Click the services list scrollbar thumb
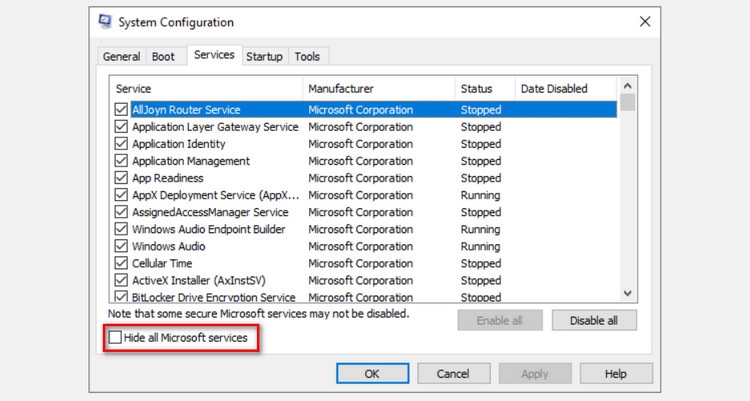 click(628, 102)
